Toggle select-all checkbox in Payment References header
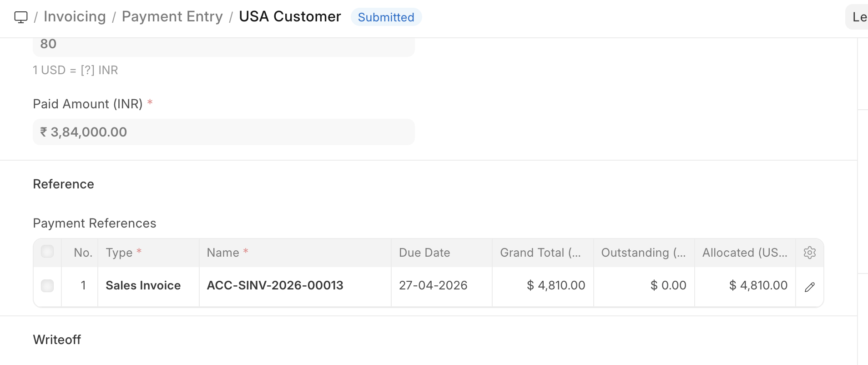This screenshot has width=868, height=365. [47, 251]
